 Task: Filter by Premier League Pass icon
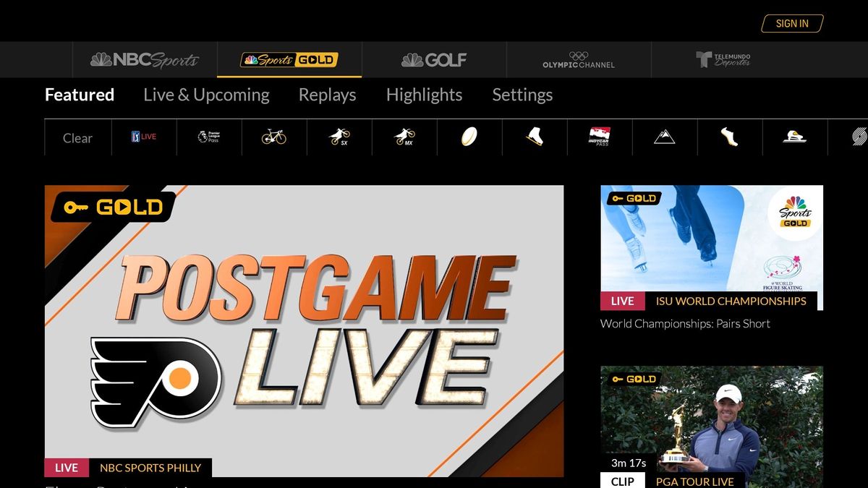click(x=209, y=137)
